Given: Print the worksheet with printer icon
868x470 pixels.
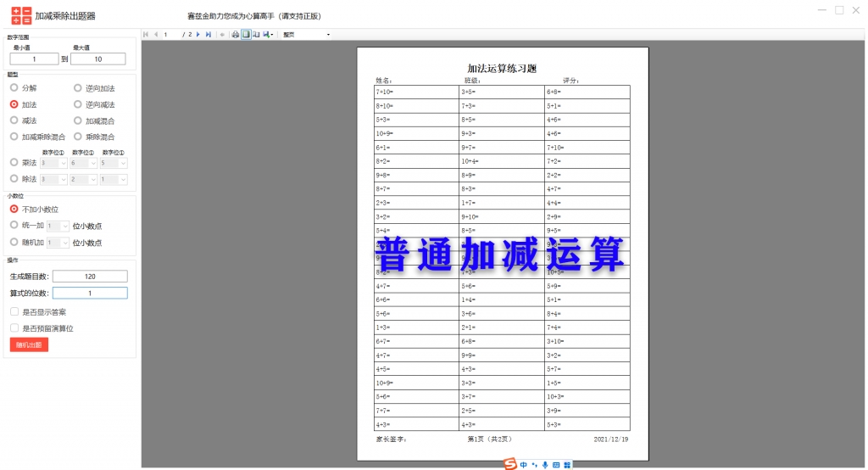Looking at the screenshot, I should pyautogui.click(x=236, y=35).
